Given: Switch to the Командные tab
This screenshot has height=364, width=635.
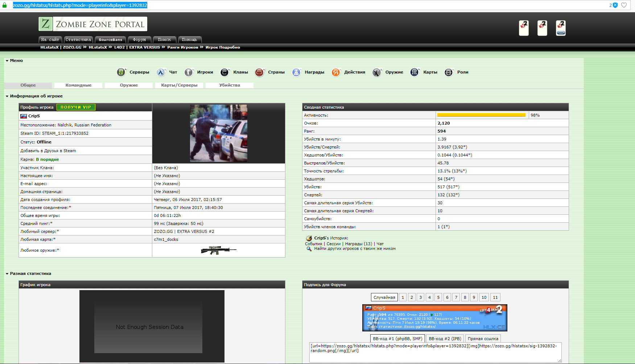Looking at the screenshot, I should click(78, 85).
